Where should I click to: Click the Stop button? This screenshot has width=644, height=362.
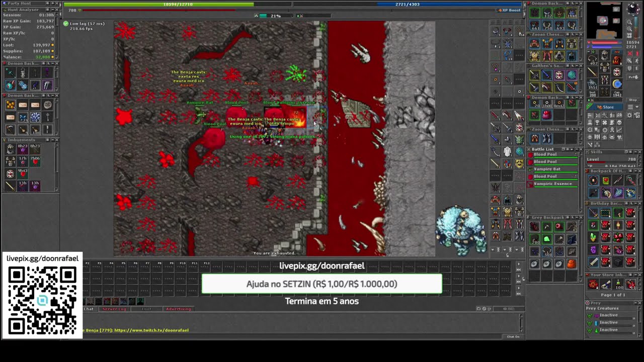[632, 100]
